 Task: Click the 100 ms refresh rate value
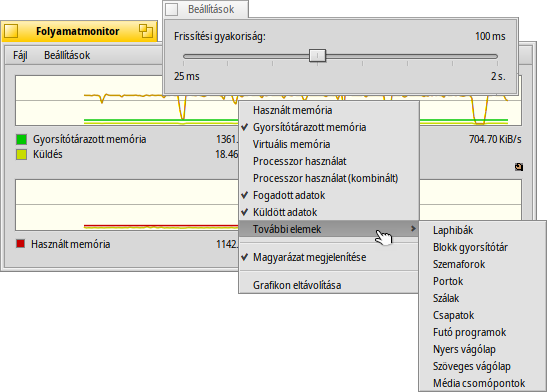coord(490,36)
